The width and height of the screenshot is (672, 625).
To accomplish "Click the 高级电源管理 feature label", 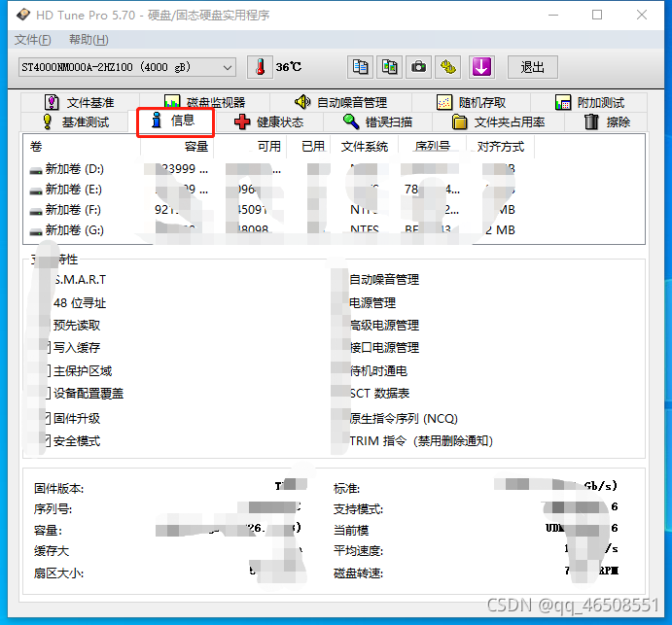I will point(384,326).
